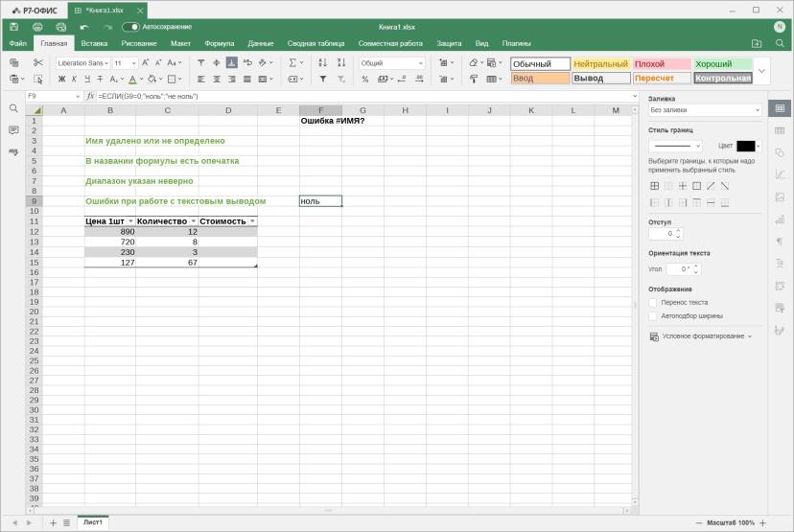Select the Лист1 sheet tab

[x=93, y=522]
